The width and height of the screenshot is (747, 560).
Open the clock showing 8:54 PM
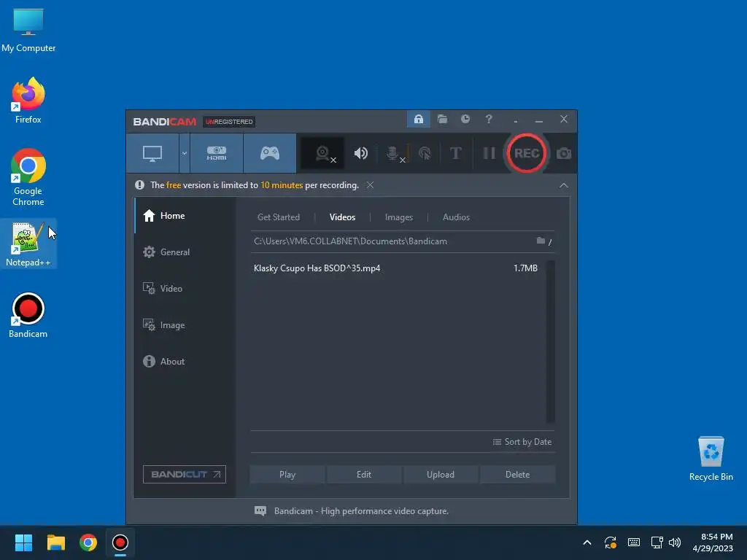[713, 542]
